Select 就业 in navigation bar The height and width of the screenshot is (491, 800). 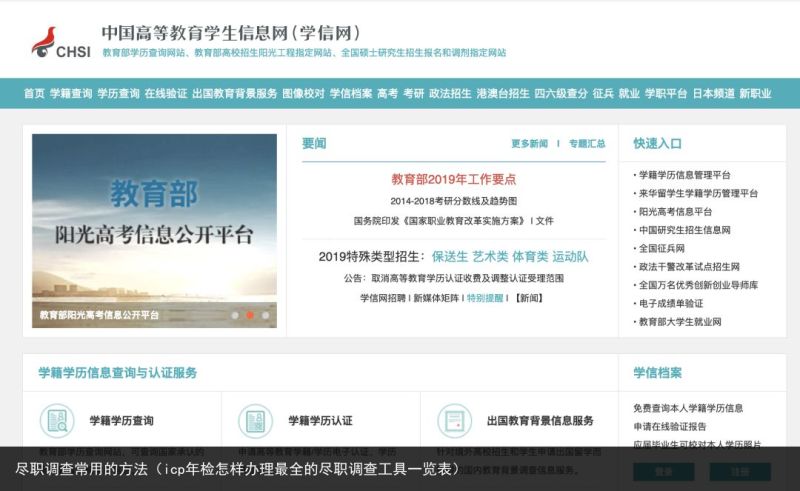tap(629, 93)
